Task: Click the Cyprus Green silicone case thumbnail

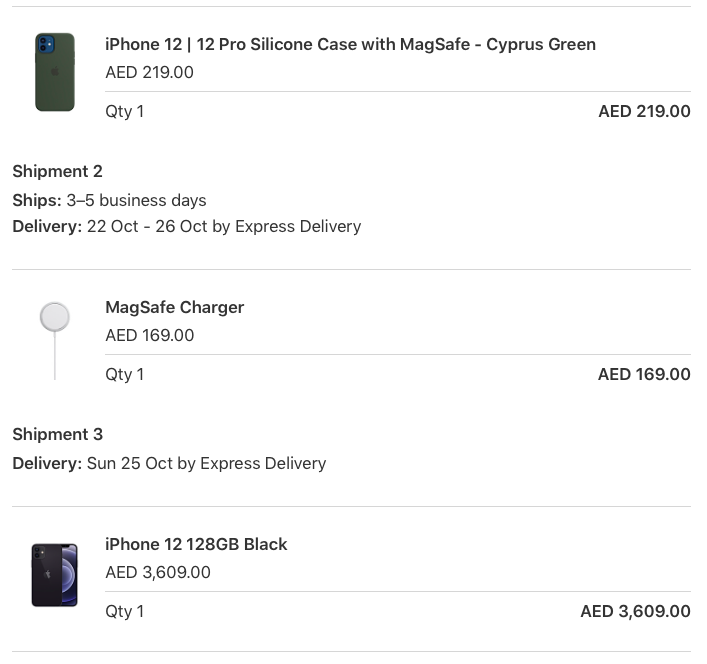Action: [x=55, y=72]
